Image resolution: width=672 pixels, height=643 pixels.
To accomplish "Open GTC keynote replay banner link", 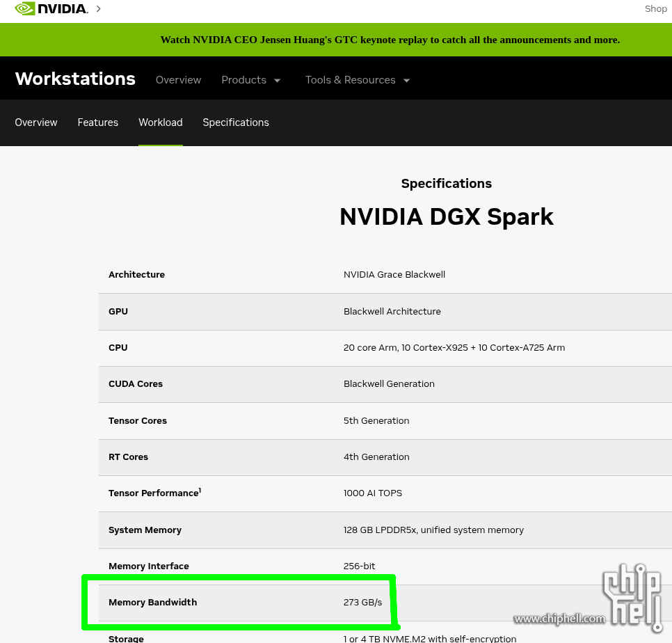I will click(390, 40).
